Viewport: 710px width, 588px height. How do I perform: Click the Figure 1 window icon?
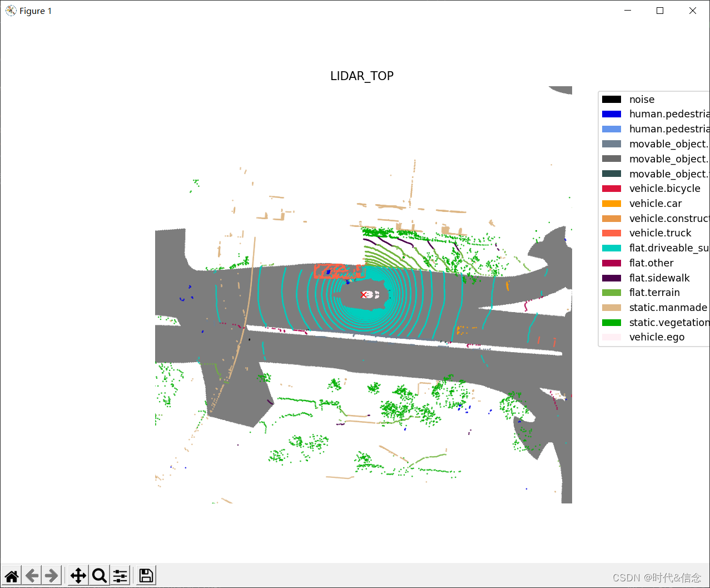coord(11,11)
